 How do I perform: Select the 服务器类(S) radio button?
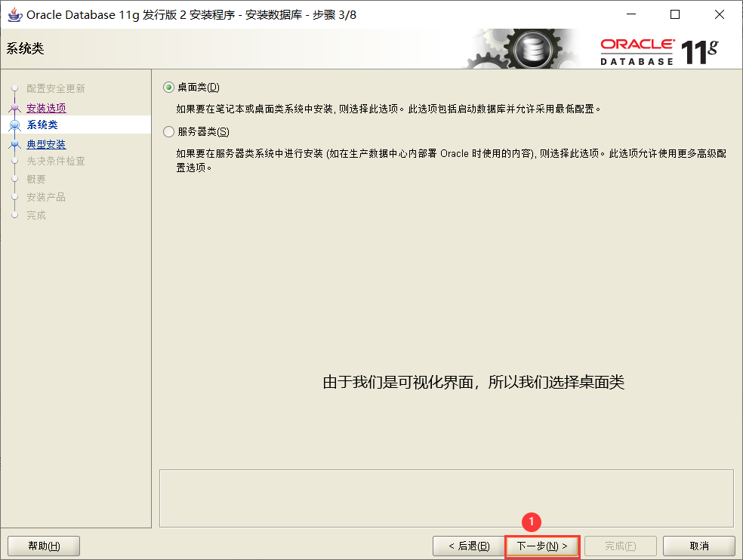(x=168, y=132)
